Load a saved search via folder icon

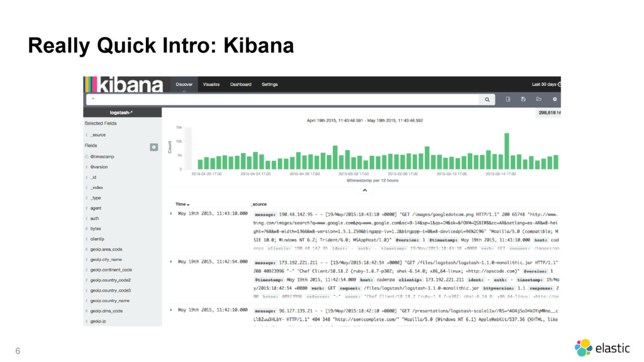pyautogui.click(x=539, y=99)
